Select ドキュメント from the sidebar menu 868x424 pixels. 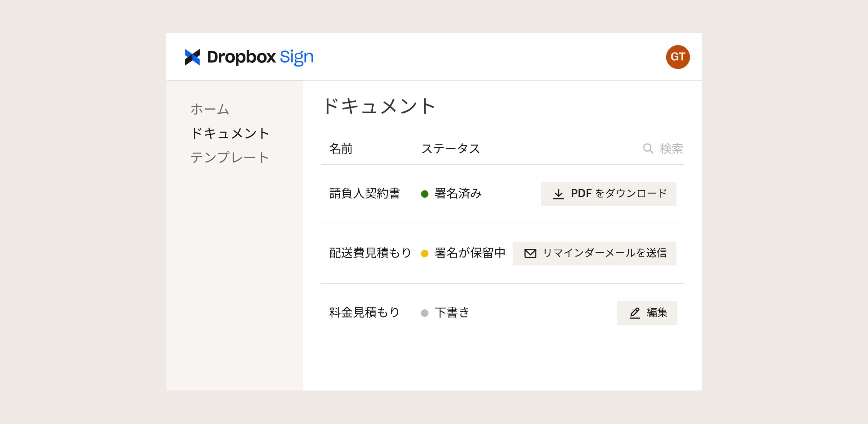point(229,133)
